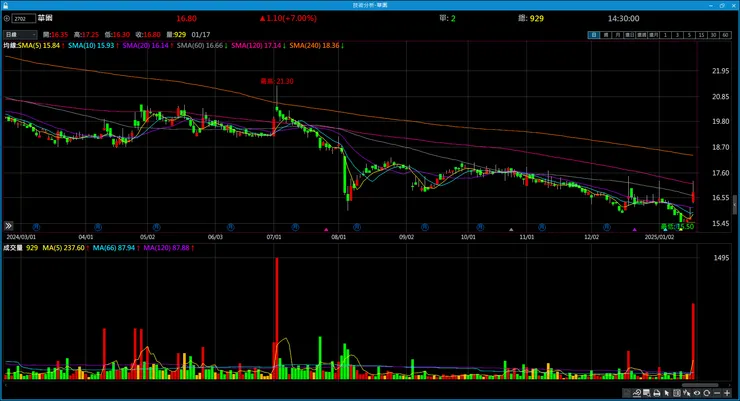This screenshot has width=740, height=401.
Task: Select the 週 (weekly) period button
Action: tap(605, 35)
